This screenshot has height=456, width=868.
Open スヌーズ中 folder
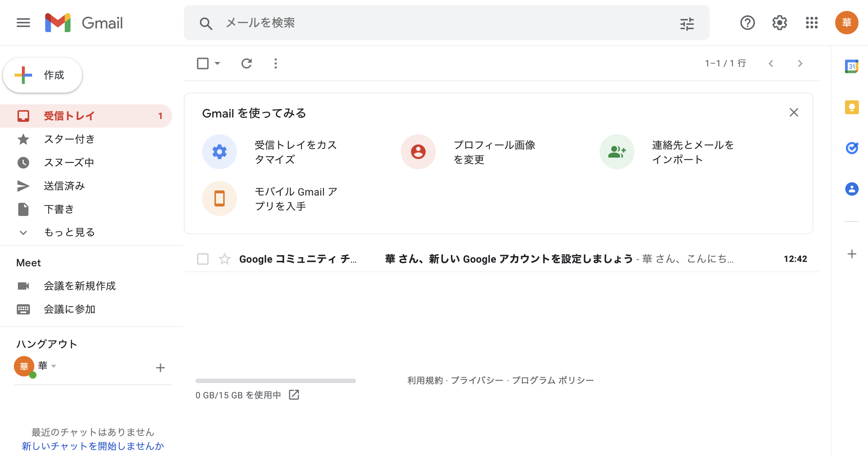point(86,163)
